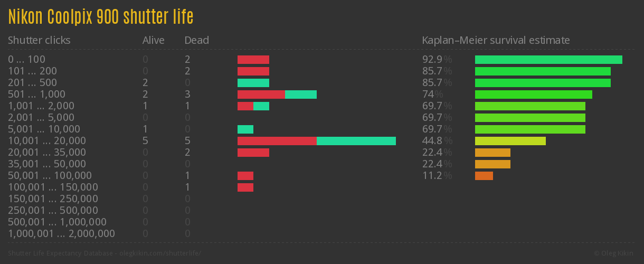Click the 74% survival bar
This screenshot has height=264, width=644.
[534, 95]
